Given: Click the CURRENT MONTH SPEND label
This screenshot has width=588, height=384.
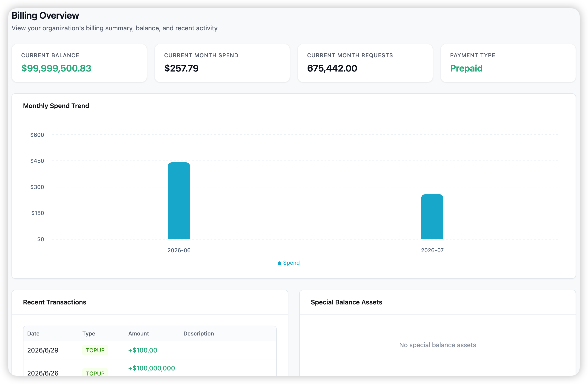Looking at the screenshot, I should (x=201, y=55).
